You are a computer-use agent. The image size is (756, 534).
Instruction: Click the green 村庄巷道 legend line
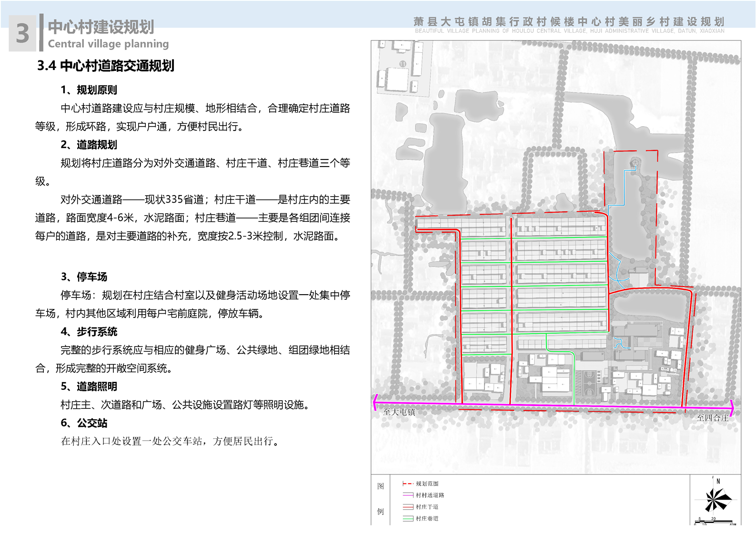coord(408,519)
